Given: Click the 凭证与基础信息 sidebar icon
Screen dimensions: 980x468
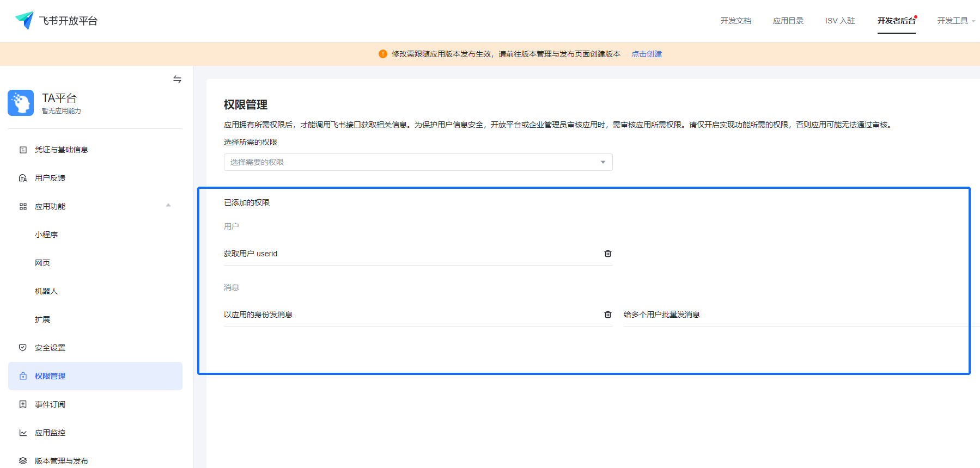Looking at the screenshot, I should [x=23, y=150].
